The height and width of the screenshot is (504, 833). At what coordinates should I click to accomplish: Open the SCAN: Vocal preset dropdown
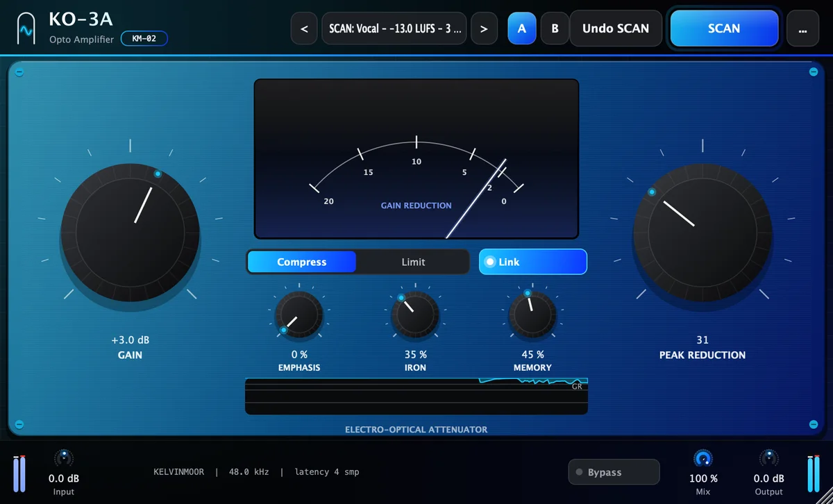click(x=394, y=28)
